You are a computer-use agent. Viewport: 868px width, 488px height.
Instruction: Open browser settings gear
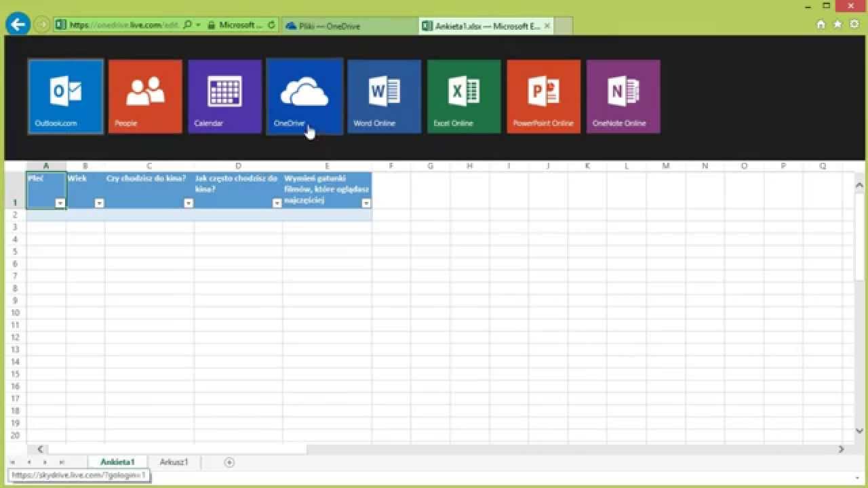coord(854,24)
